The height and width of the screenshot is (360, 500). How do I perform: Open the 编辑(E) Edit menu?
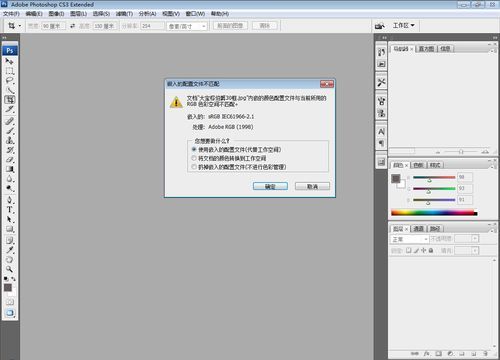[x=34, y=14]
